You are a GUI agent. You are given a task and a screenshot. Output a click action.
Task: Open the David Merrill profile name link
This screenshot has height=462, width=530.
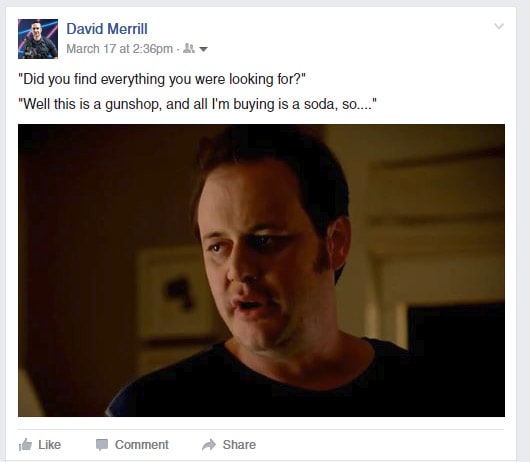click(x=107, y=29)
